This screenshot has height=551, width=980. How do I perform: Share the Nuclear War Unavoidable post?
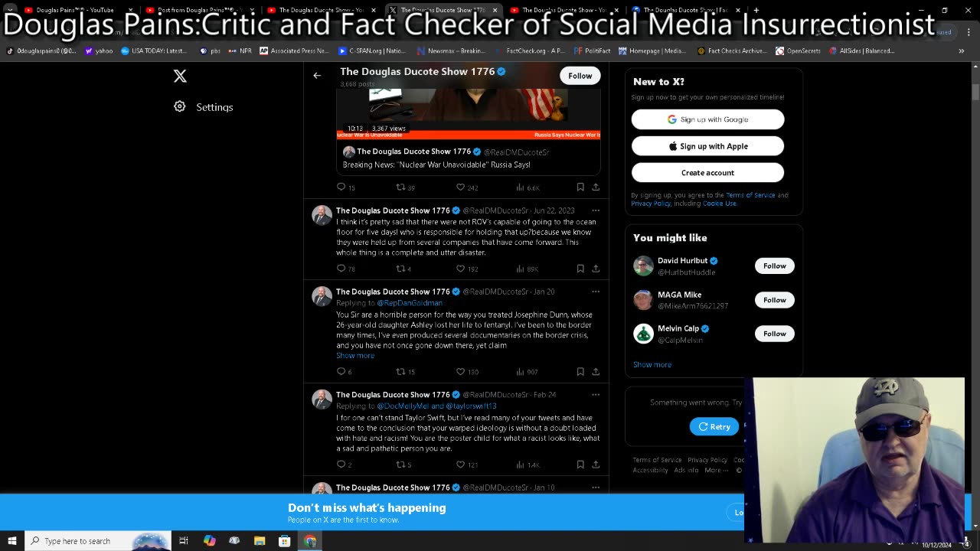596,187
